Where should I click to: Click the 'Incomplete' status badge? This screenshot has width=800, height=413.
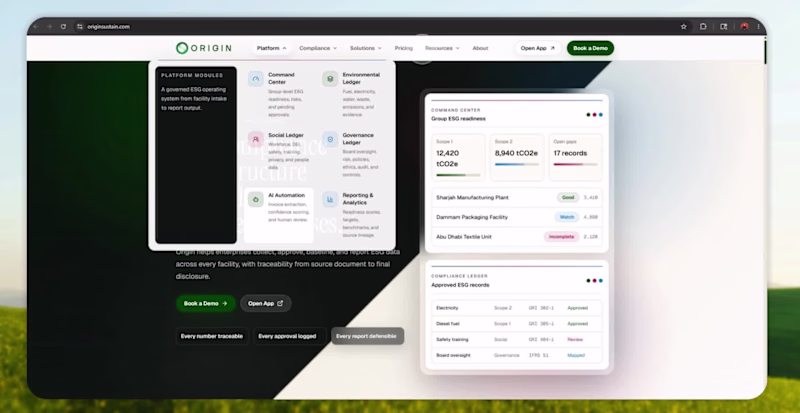[561, 236]
